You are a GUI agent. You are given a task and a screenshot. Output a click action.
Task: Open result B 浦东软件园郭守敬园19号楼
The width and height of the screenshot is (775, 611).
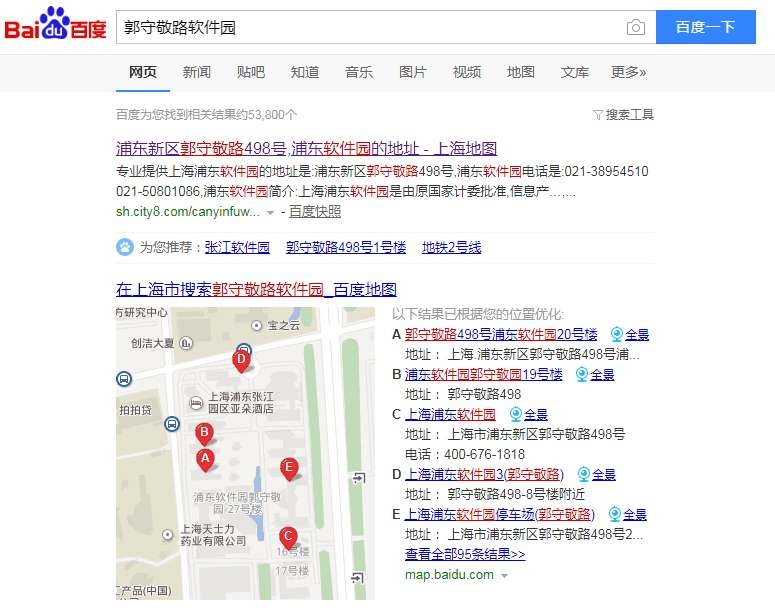coord(483,375)
